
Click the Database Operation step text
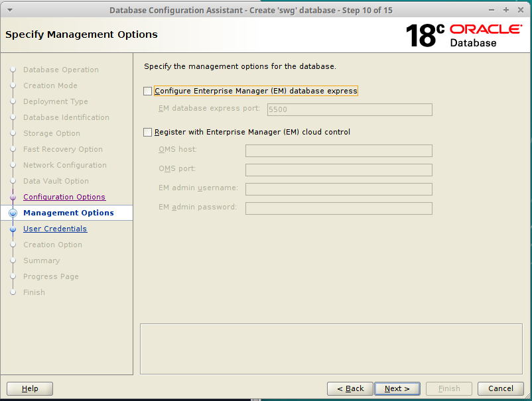tap(61, 70)
